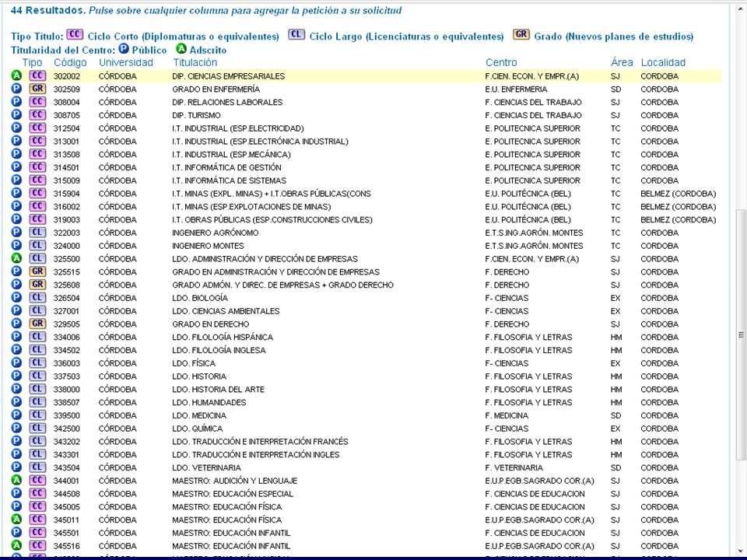The width and height of the screenshot is (747, 560).
Task: Select LDO. HISTORIA DEL ARTE title
Action: 218,389
